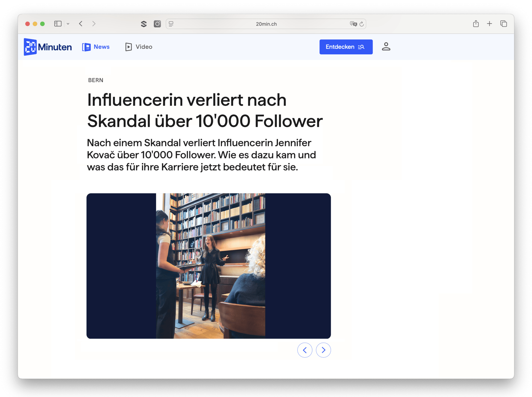Open the Video section

(138, 47)
